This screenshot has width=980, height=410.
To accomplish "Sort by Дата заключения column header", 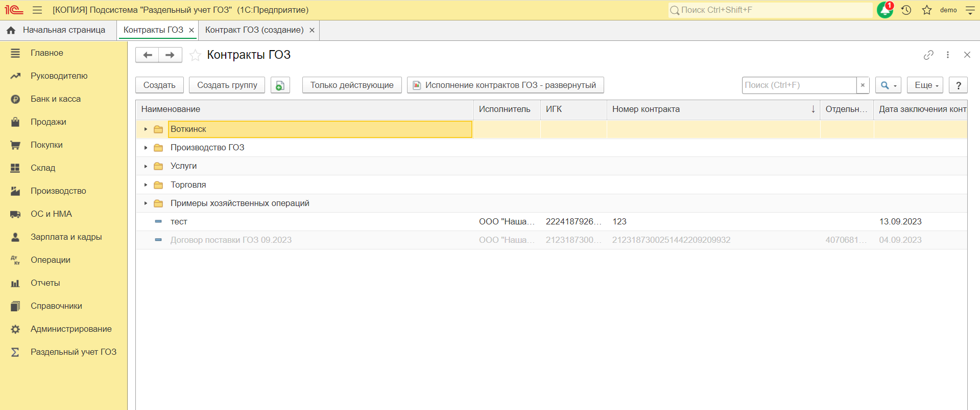I will click(920, 109).
